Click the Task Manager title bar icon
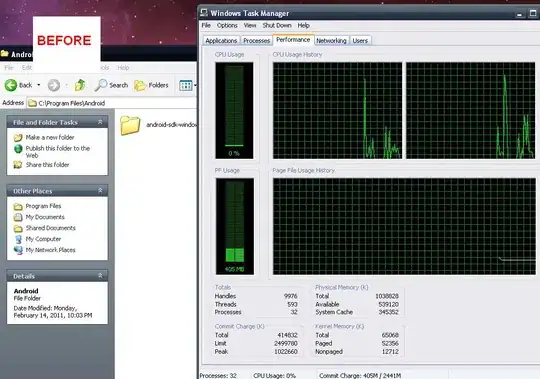 pyautogui.click(x=204, y=13)
